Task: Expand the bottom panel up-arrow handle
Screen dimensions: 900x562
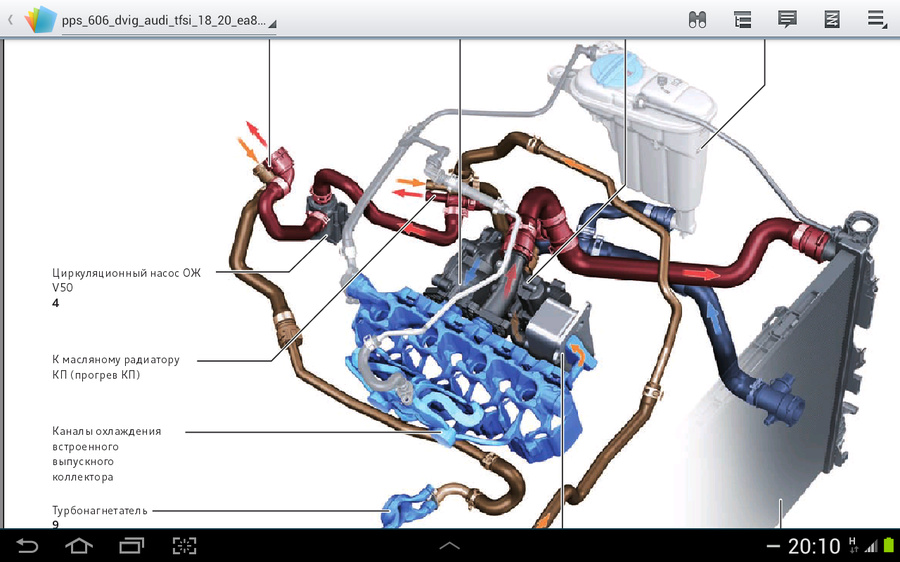Action: coord(449,545)
